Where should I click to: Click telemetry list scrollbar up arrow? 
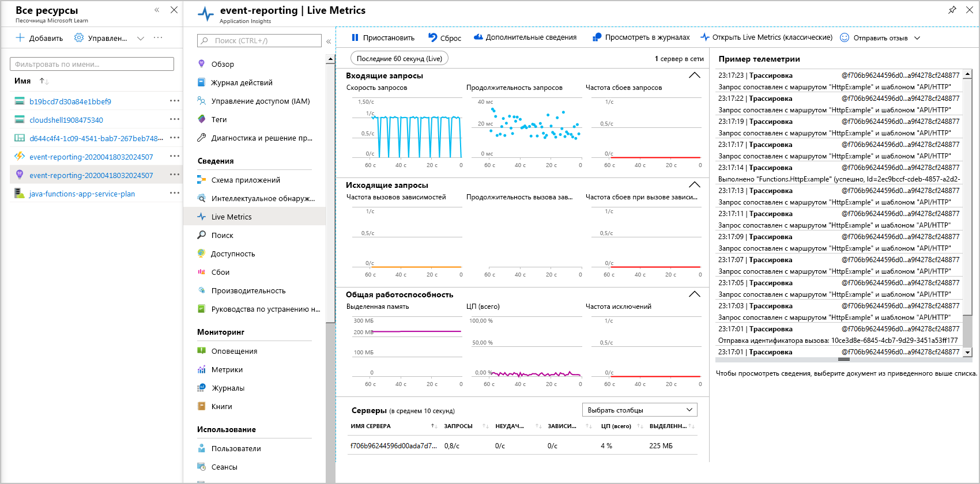click(968, 74)
